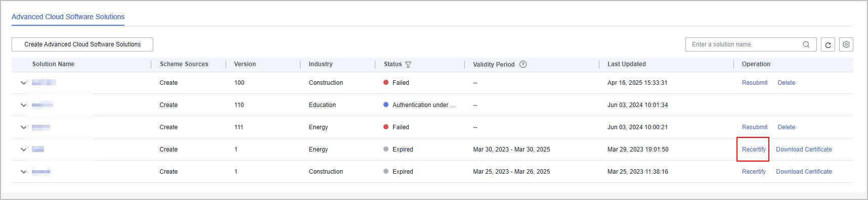Recertify the expired Construction solution
This screenshot has height=200, width=868.
(754, 172)
